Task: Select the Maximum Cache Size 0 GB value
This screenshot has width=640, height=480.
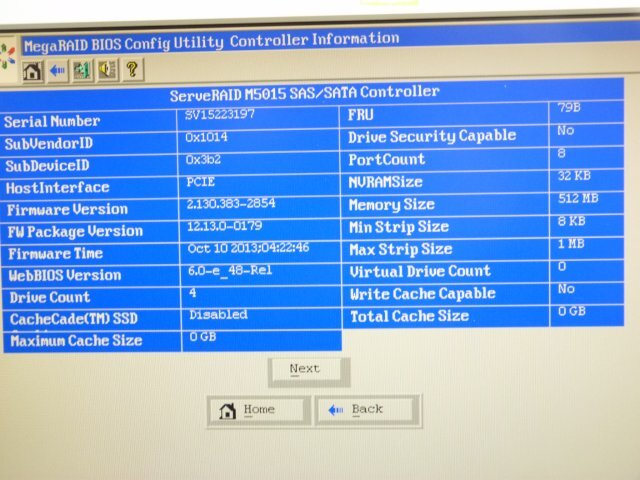Action: [x=203, y=337]
